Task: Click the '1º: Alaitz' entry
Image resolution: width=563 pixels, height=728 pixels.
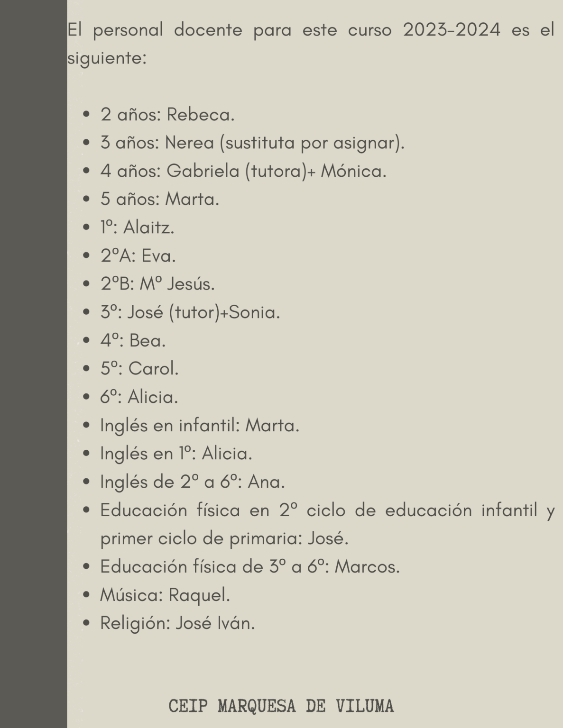Action: (137, 228)
